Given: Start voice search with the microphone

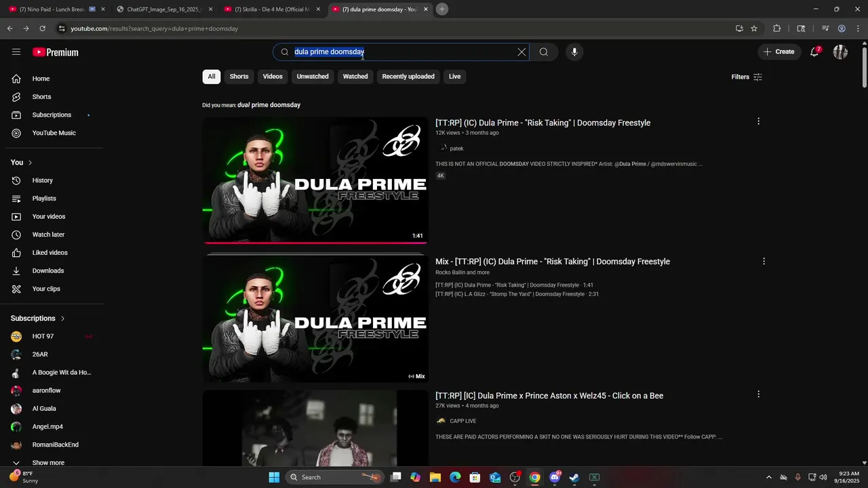Looking at the screenshot, I should 574,52.
